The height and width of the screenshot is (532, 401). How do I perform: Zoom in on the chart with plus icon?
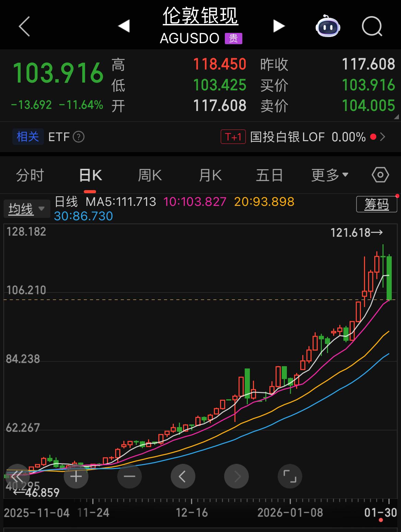(76, 476)
